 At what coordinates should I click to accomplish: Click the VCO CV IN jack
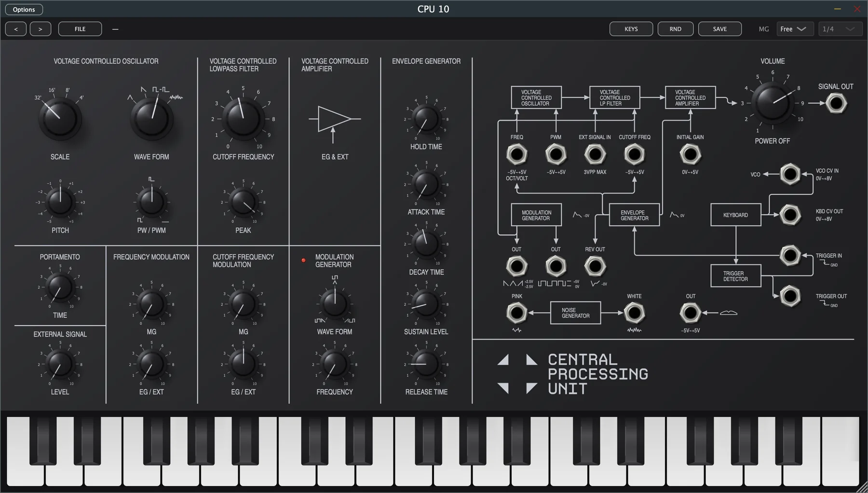point(790,174)
